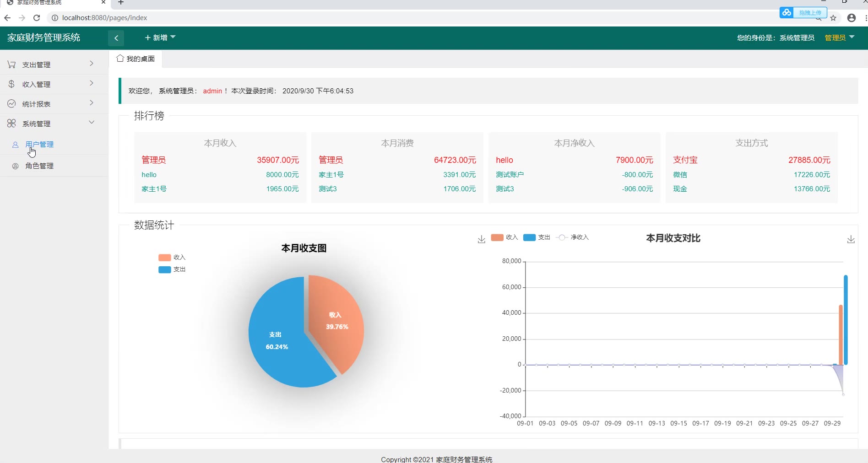Click 家主1号 row under 本月消费

click(x=397, y=175)
